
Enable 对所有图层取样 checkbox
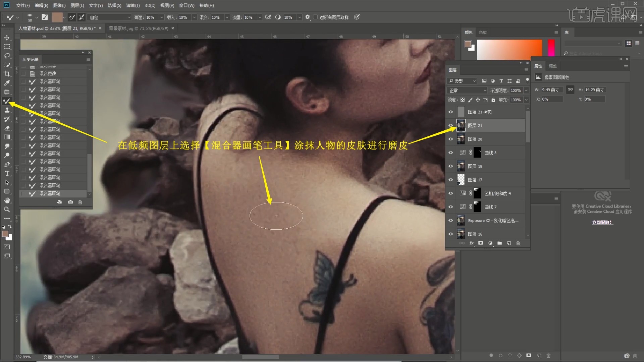(x=315, y=17)
